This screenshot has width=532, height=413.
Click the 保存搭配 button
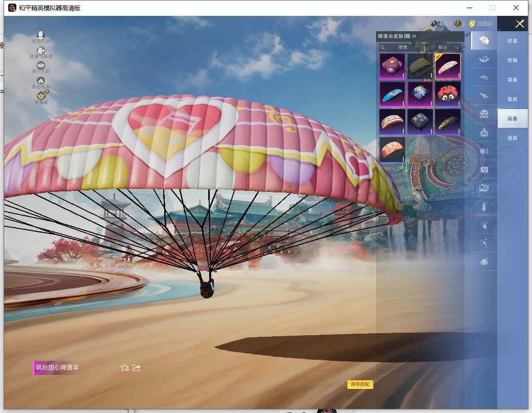360,384
